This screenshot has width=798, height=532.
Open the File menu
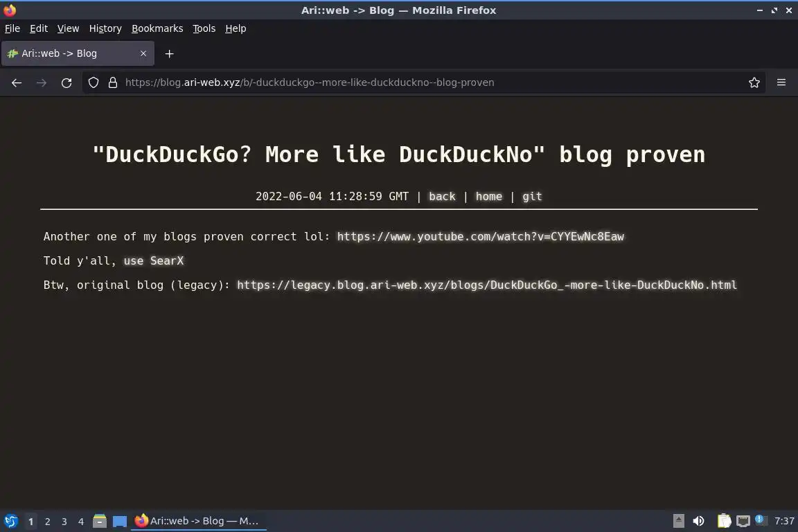pos(12,28)
